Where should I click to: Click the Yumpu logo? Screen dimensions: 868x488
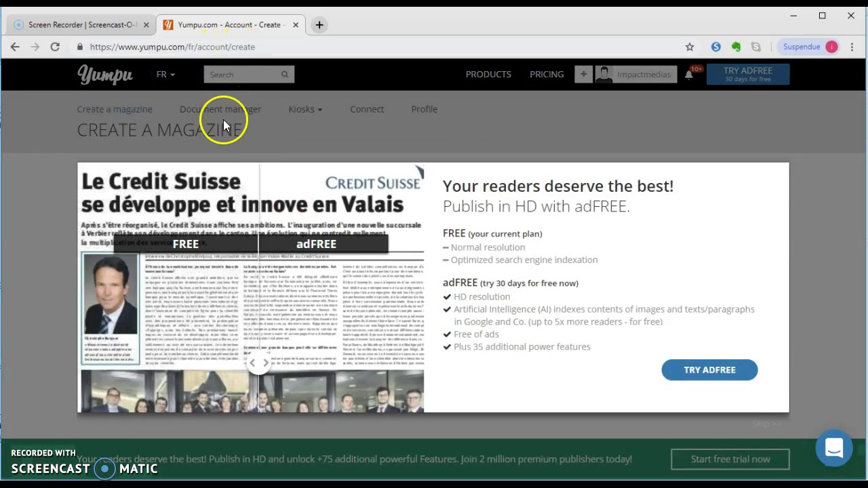[104, 75]
